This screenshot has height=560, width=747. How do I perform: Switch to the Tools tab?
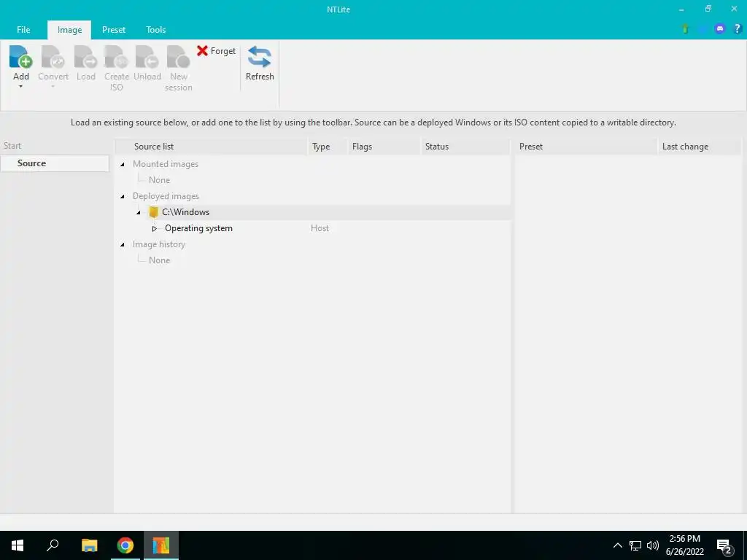click(156, 29)
